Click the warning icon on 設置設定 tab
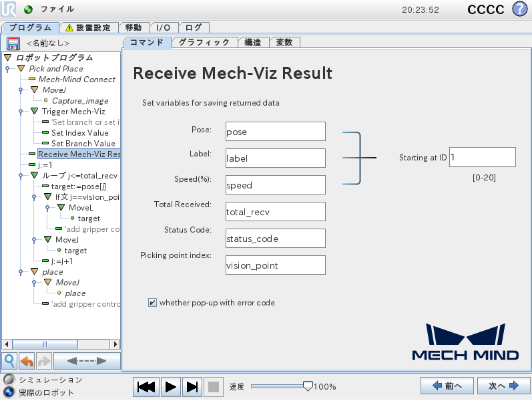Viewport: 532px width, 401px height. [69, 27]
